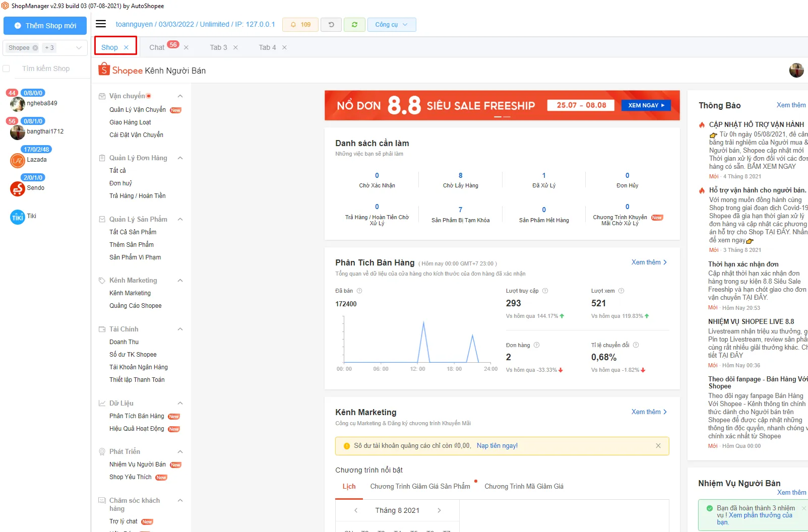The width and height of the screenshot is (808, 532).
Task: Select the Sendo shop icon
Action: coord(18,189)
